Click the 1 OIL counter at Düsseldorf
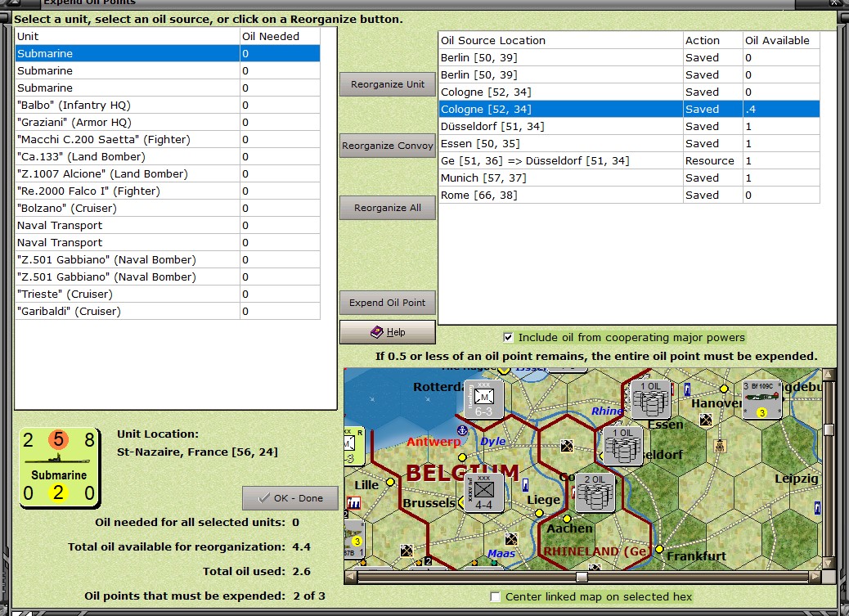Screen dimensions: 849x616 [623, 446]
